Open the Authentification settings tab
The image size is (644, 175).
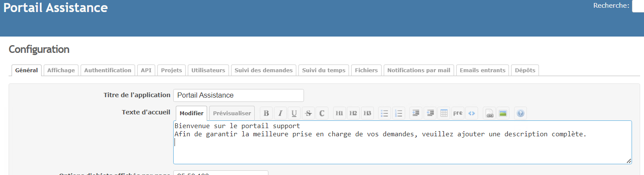click(x=108, y=70)
